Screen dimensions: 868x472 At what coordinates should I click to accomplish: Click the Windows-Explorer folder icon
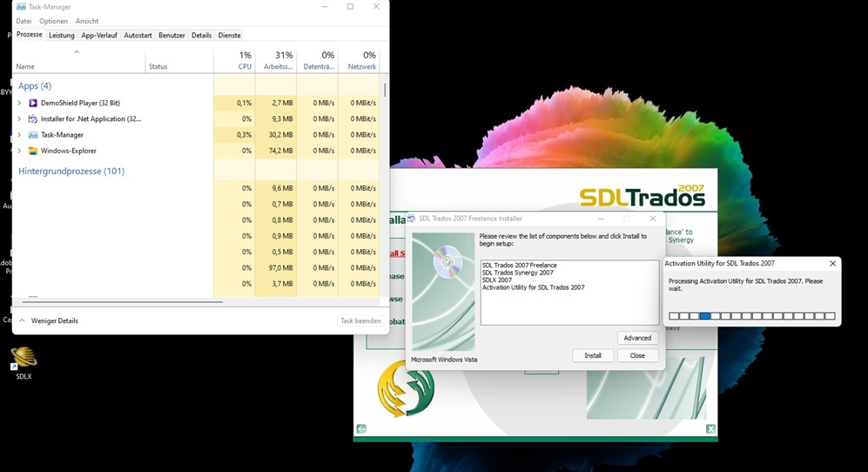pyautogui.click(x=33, y=151)
